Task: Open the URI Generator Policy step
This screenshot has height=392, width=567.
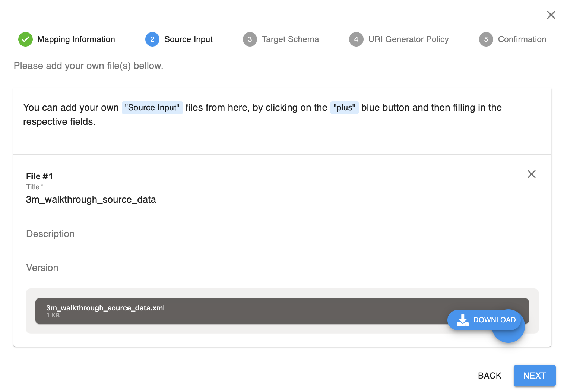Action: pos(356,39)
